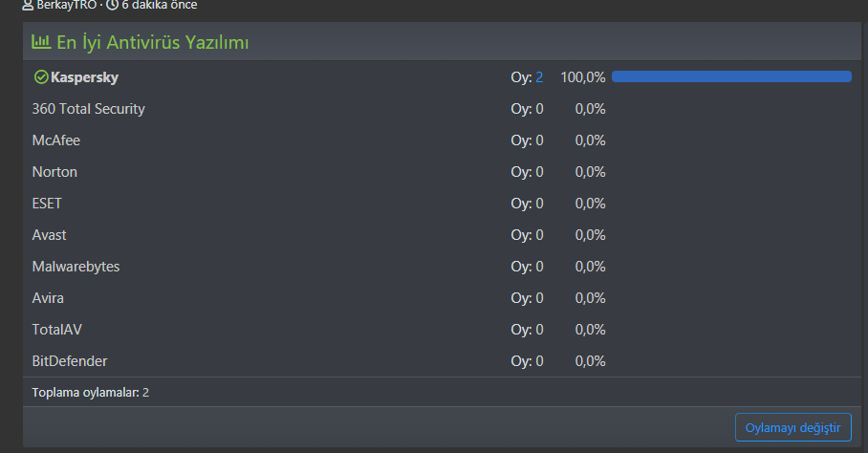Choose the Avast poll option
The image size is (868, 453).
[49, 235]
